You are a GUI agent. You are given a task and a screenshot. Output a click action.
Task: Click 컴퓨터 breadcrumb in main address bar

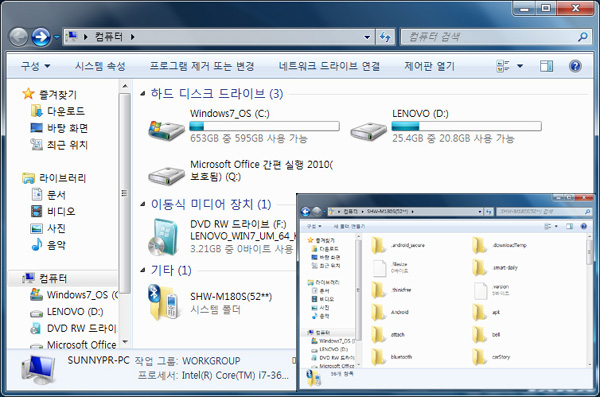pos(109,37)
